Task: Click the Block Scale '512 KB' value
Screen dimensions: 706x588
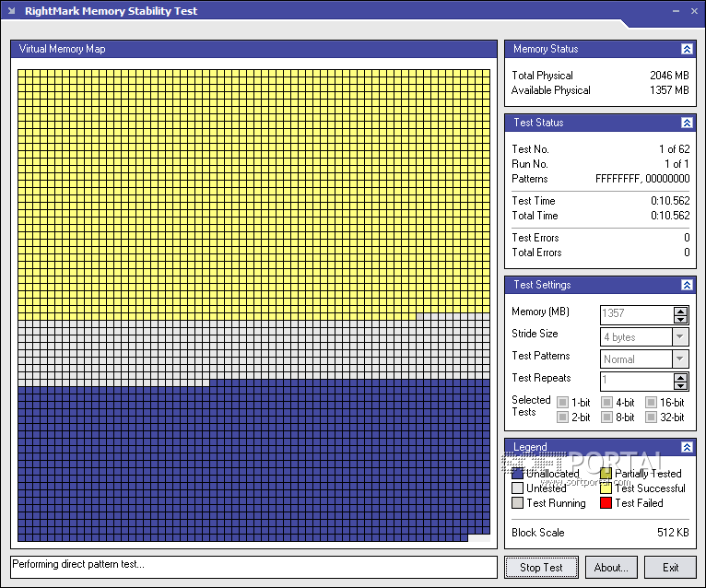Action: click(673, 533)
